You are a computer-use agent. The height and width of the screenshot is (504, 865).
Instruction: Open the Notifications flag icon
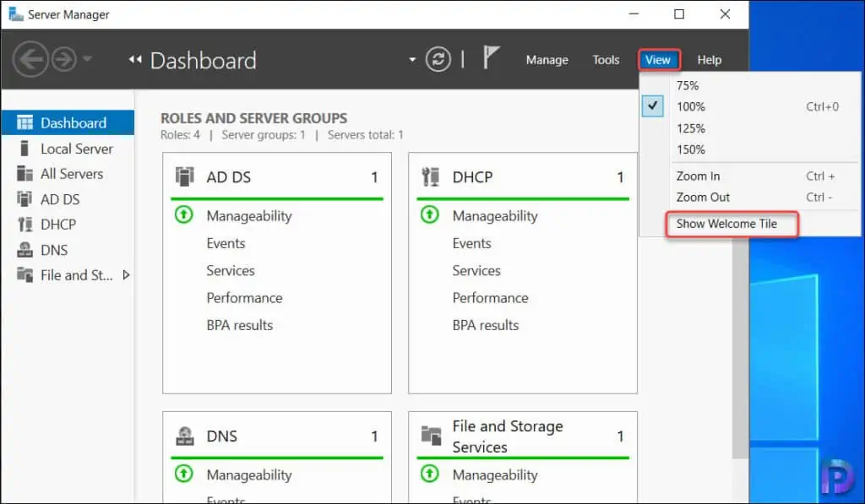pos(491,57)
